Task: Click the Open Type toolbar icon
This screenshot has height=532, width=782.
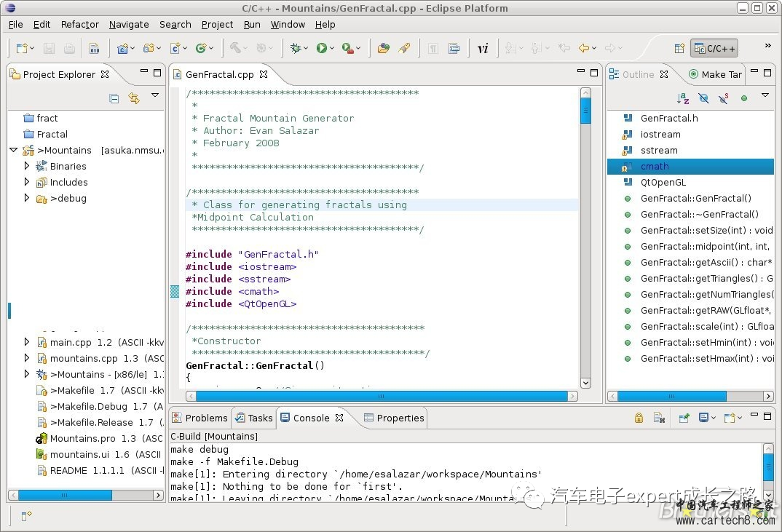Action: (384, 48)
